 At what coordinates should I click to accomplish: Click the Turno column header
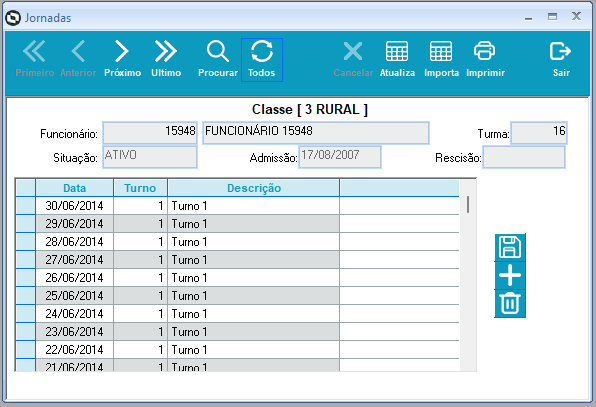[140, 188]
